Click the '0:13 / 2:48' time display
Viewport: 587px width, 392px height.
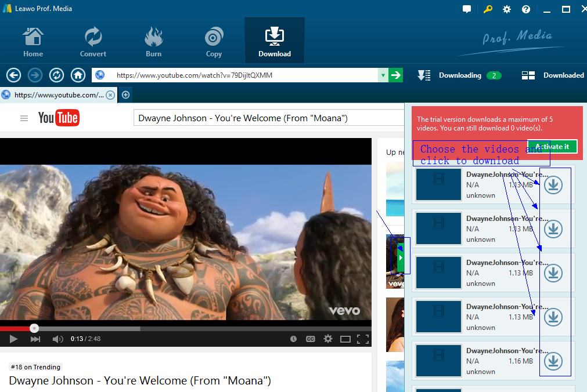click(85, 339)
